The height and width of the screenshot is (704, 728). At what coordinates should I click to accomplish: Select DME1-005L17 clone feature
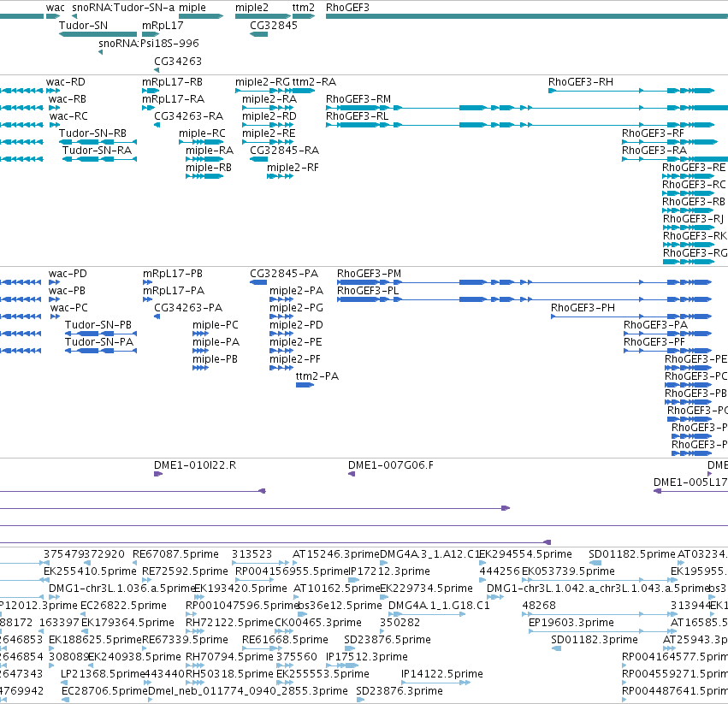pyautogui.click(x=690, y=491)
